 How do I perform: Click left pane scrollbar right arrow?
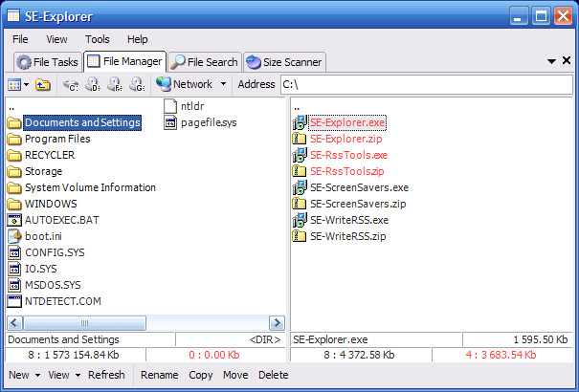point(277,323)
